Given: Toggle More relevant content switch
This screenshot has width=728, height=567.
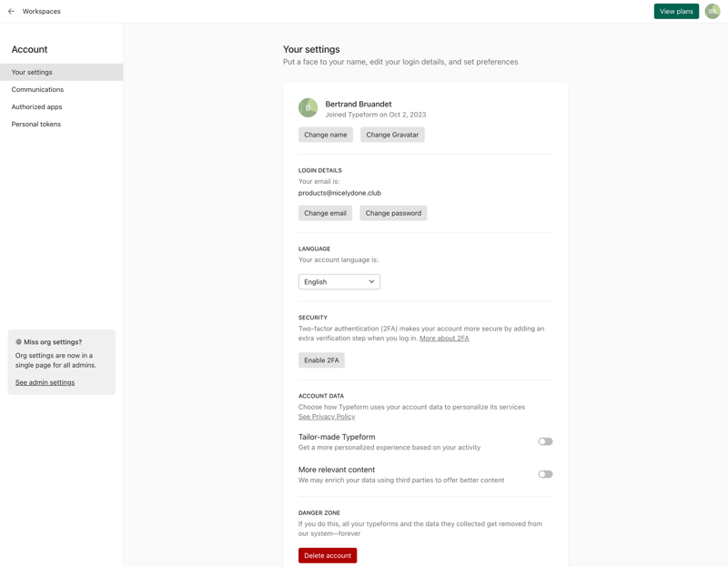Looking at the screenshot, I should [x=545, y=473].
